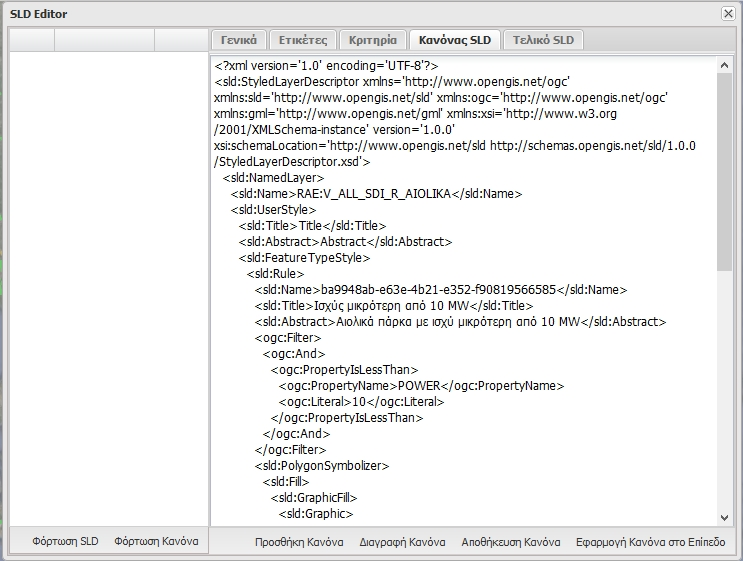This screenshot has width=743, height=561.
Task: Click the scrollbar up arrow in XML editor
Action: point(725,65)
